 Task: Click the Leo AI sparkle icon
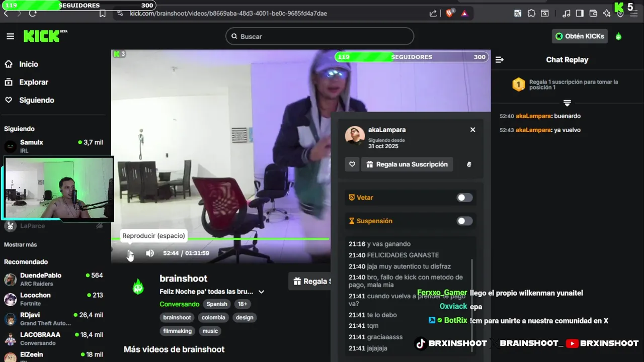[x=607, y=14]
